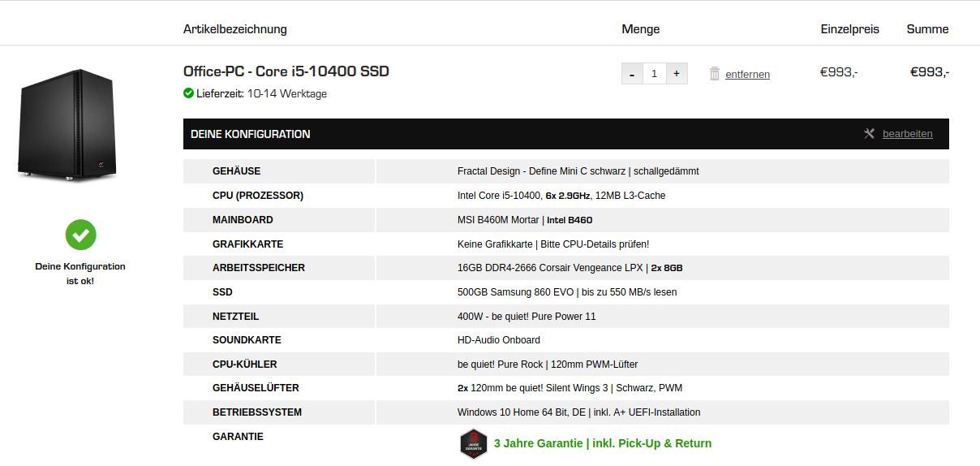Select the MAINBOARD row label
Image resolution: width=980 pixels, height=466 pixels.
(x=243, y=220)
